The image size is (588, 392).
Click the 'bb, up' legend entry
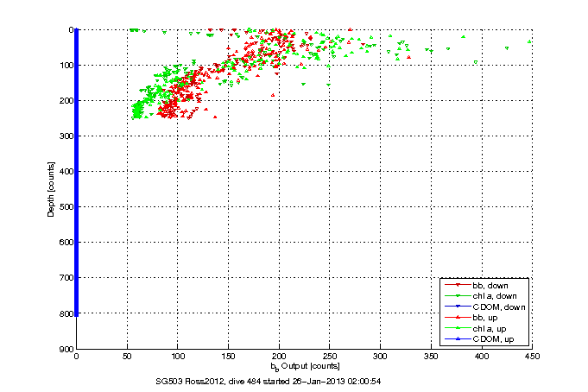coord(471,318)
